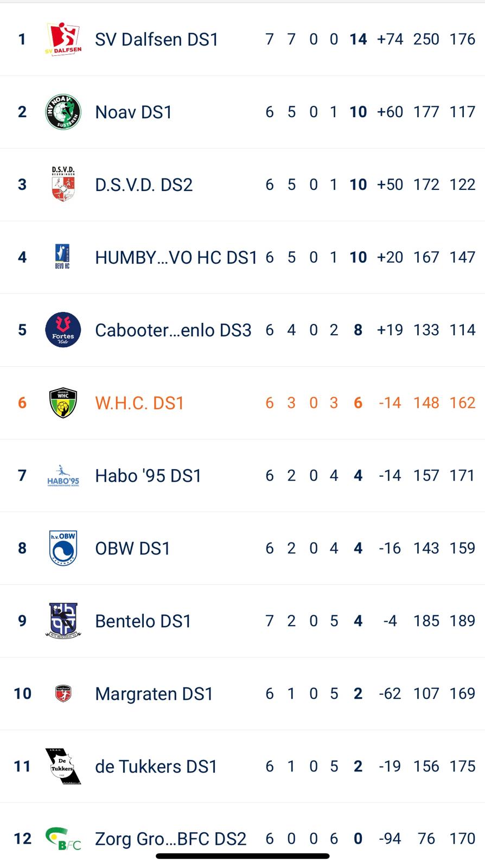This screenshot has height=868, width=485.
Task: Open SV Dalfsen DS1 team name
Action: [156, 39]
